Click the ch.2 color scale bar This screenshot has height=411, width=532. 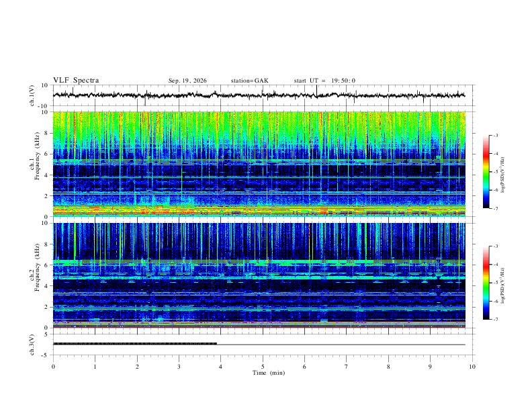pos(486,283)
